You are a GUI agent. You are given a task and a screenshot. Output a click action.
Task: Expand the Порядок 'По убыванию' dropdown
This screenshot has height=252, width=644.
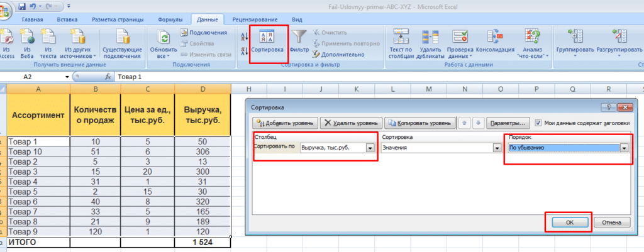[x=624, y=148]
